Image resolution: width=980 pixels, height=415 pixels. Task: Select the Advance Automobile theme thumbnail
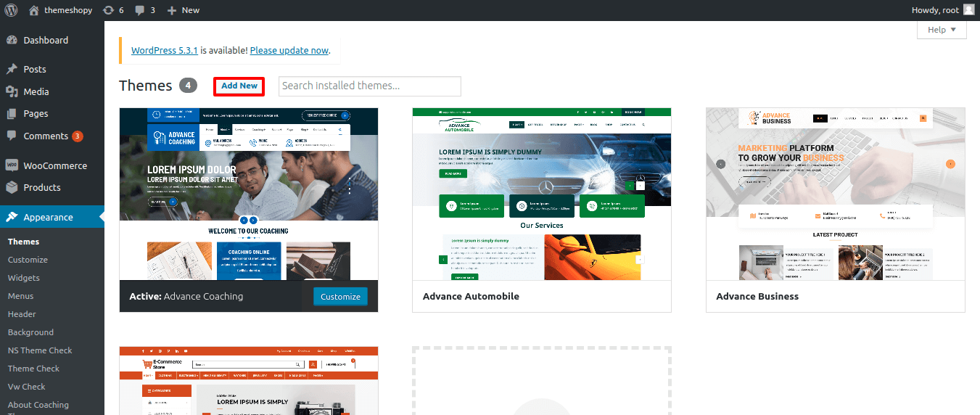pos(541,194)
